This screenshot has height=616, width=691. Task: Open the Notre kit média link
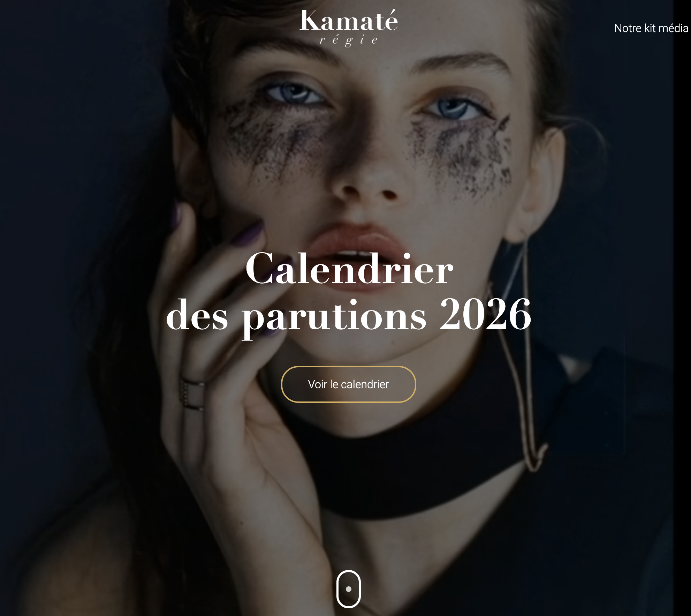point(651,28)
